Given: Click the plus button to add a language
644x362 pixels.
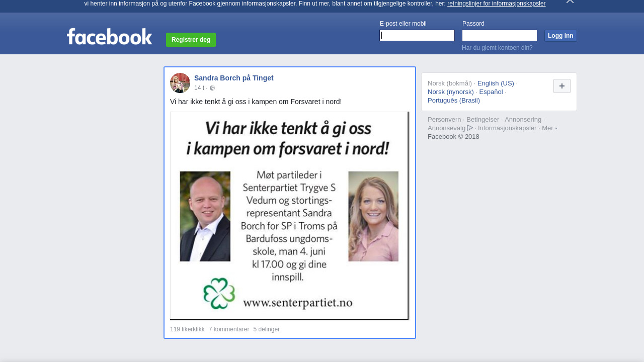Looking at the screenshot, I should click(x=562, y=86).
